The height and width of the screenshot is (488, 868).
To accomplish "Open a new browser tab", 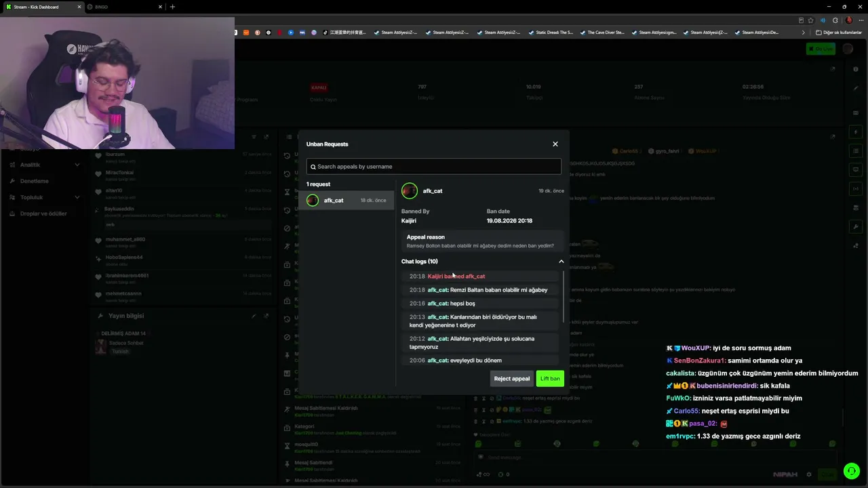I will (172, 7).
